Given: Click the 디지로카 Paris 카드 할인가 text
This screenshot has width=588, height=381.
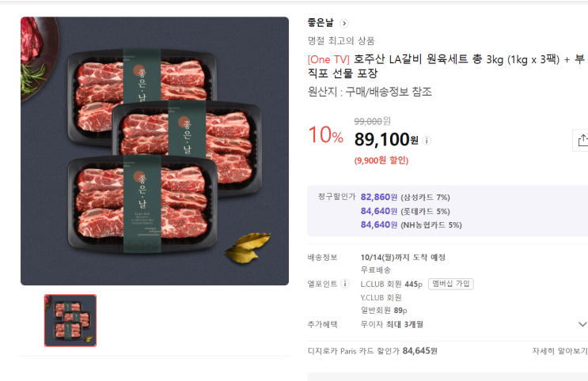Looking at the screenshot, I should tap(353, 351).
